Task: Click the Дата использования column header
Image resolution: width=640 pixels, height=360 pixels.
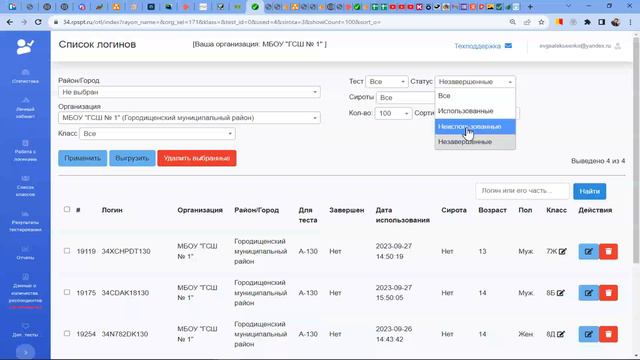Action: point(402,215)
